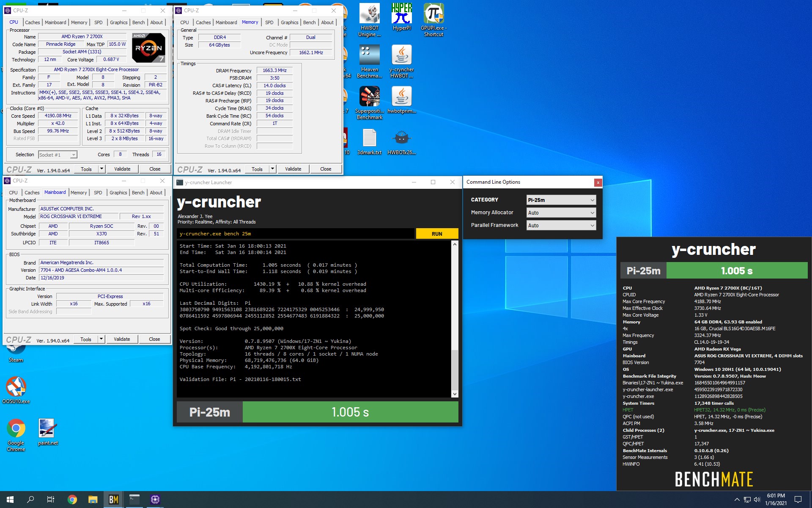Open Task View on taskbar

(51, 500)
